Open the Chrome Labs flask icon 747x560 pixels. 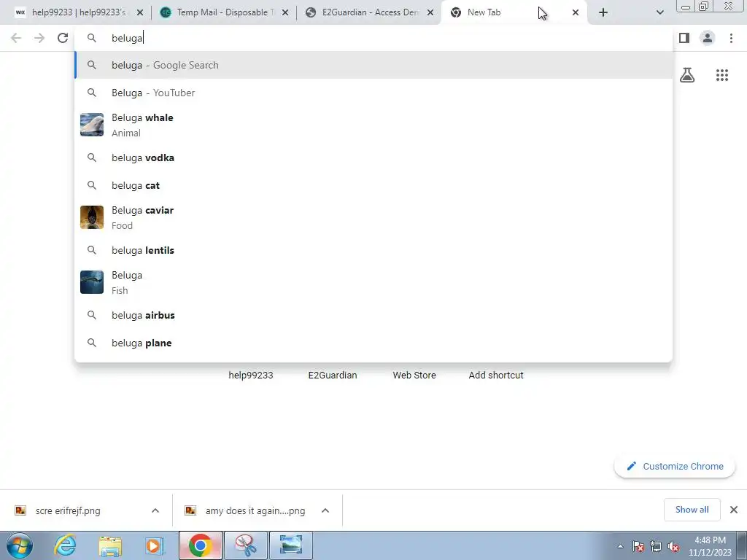687,75
